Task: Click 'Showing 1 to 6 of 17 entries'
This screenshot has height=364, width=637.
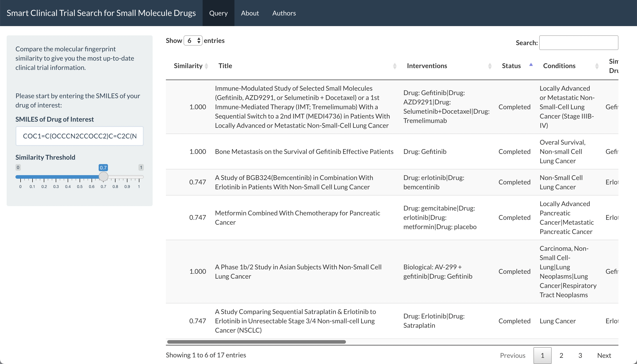Action: (206, 355)
